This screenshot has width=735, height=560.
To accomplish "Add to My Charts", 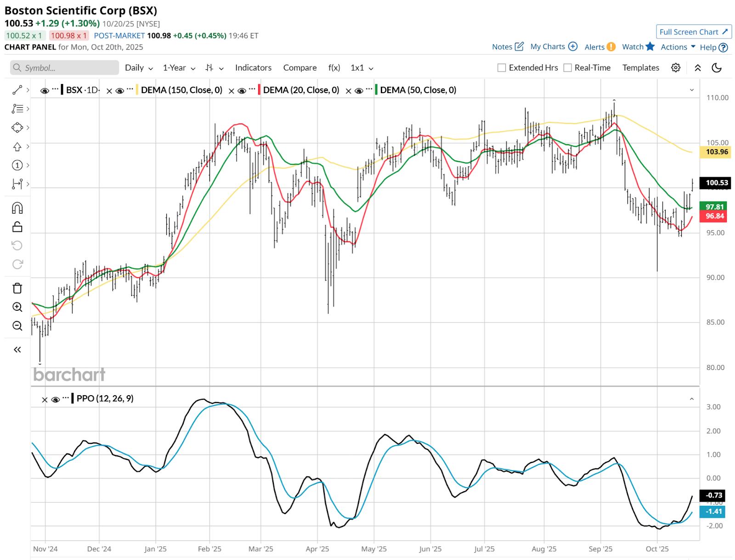I will click(554, 47).
